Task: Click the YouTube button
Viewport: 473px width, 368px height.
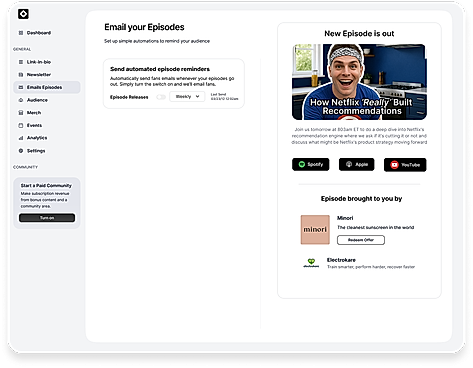Action: (405, 165)
